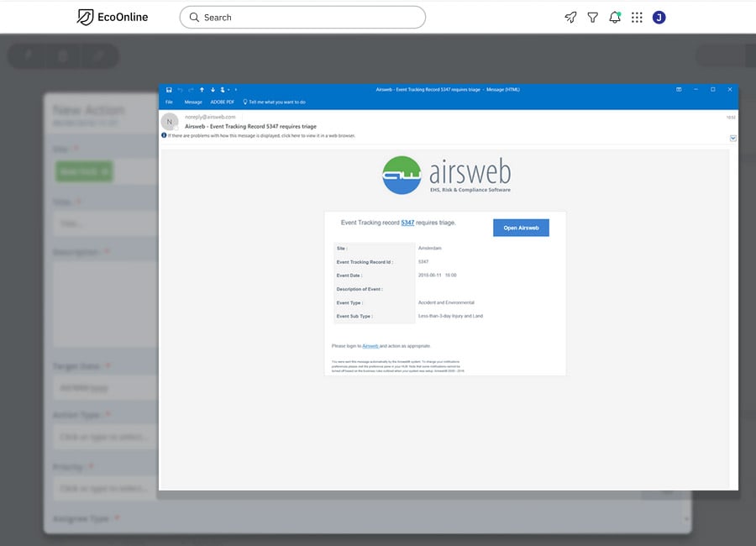The width and height of the screenshot is (756, 546).
Task: Open the filter funnel icon
Action: pyautogui.click(x=592, y=18)
